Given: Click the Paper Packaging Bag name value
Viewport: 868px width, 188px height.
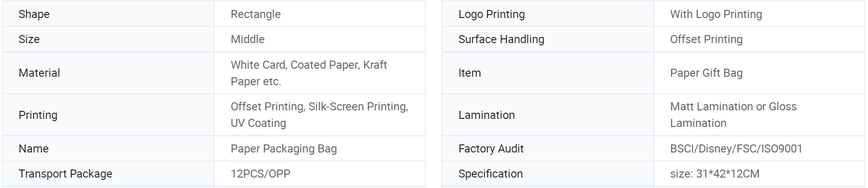Looking at the screenshot, I should (x=283, y=149).
